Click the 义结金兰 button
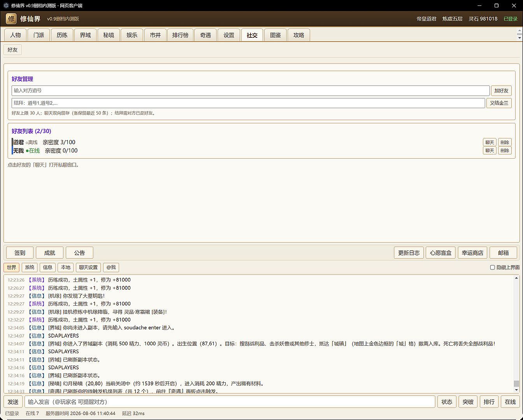The image size is (523, 420). tap(499, 103)
